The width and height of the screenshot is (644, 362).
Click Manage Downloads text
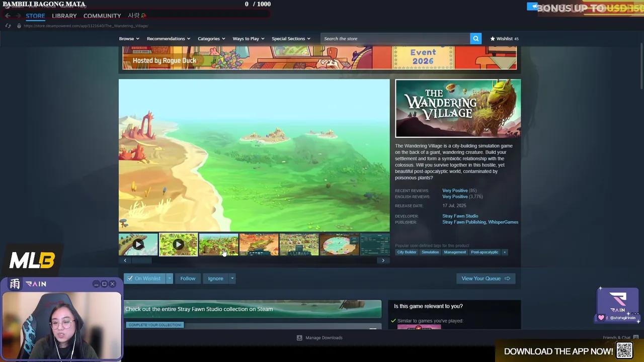click(x=324, y=338)
